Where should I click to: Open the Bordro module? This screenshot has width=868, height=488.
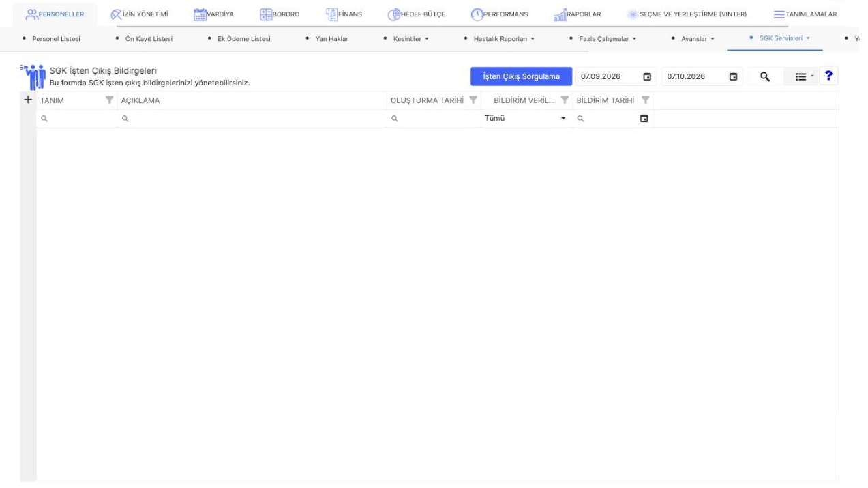[280, 15]
